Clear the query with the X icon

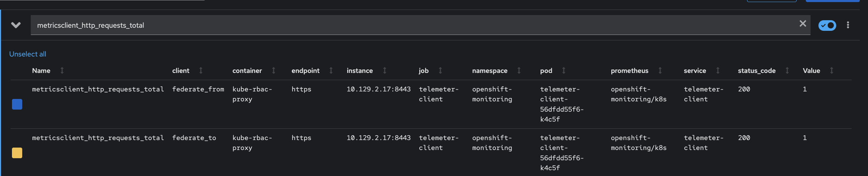point(803,24)
